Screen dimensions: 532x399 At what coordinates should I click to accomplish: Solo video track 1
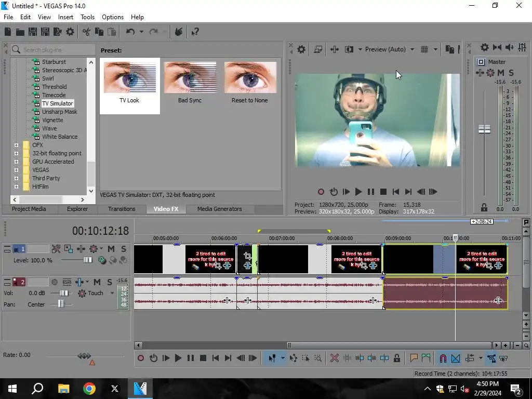pos(124,249)
